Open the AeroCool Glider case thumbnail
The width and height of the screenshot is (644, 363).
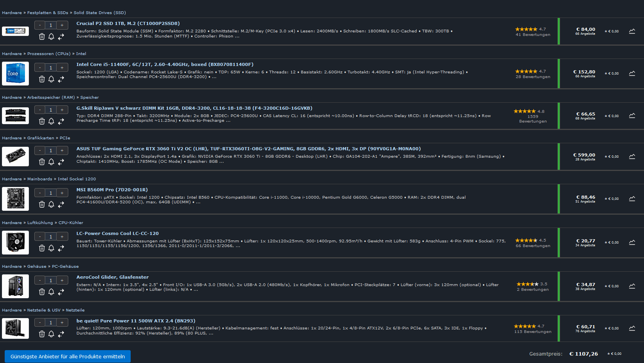tap(15, 286)
